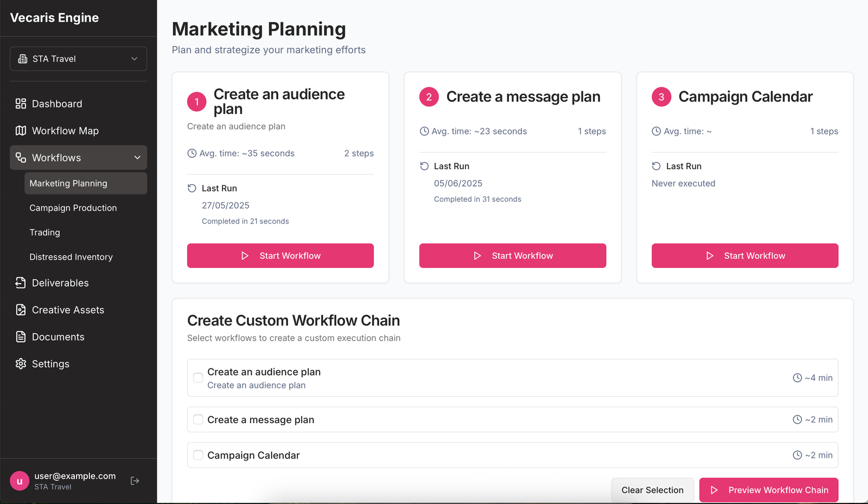Clear Selection of chosen workflows
Image resolution: width=868 pixels, height=504 pixels.
click(x=652, y=489)
